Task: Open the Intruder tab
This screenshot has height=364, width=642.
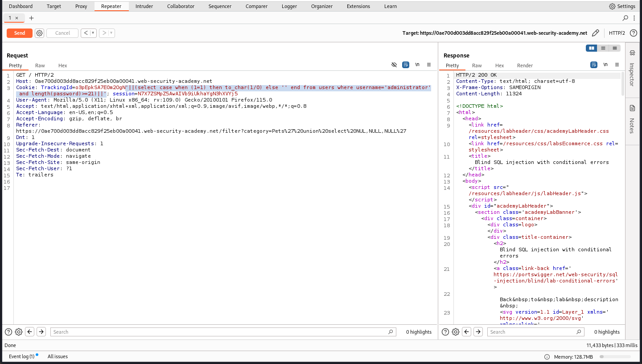Action: pos(144,6)
